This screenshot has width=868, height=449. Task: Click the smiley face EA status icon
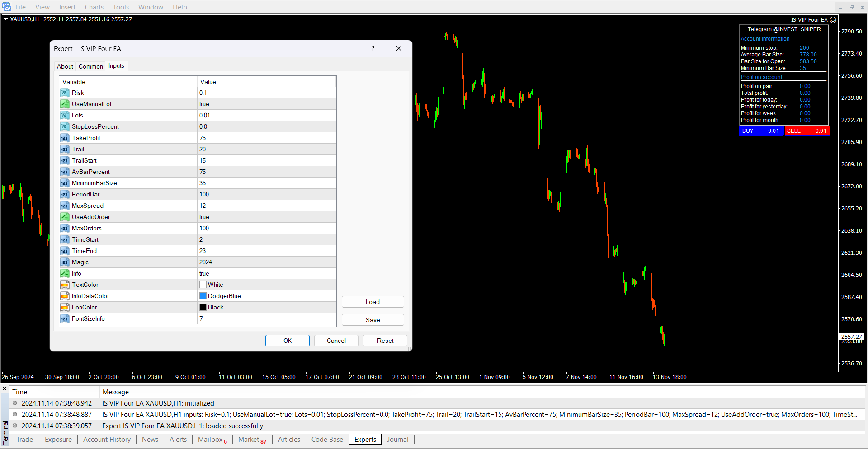click(x=833, y=20)
